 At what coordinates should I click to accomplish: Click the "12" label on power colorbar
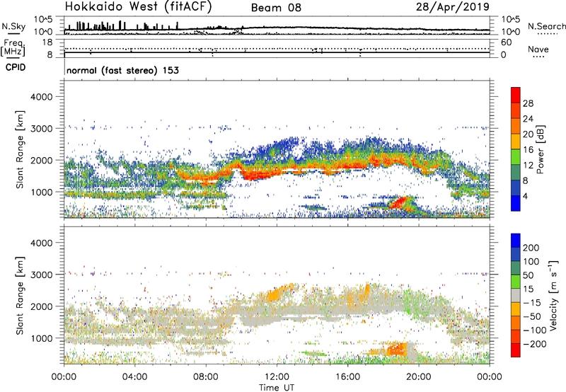click(528, 166)
